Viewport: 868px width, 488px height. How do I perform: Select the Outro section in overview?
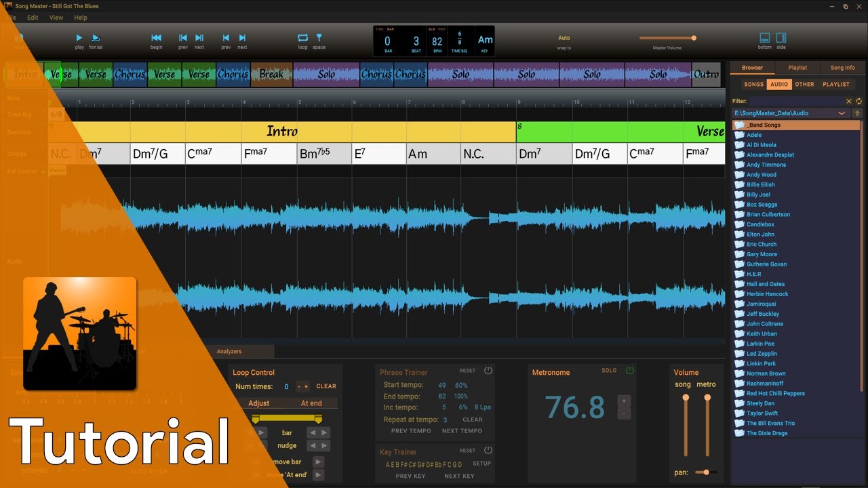(x=706, y=75)
